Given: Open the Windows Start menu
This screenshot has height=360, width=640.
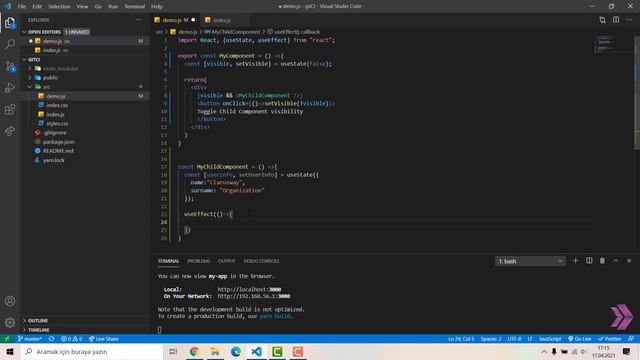Looking at the screenshot, I should [10, 351].
